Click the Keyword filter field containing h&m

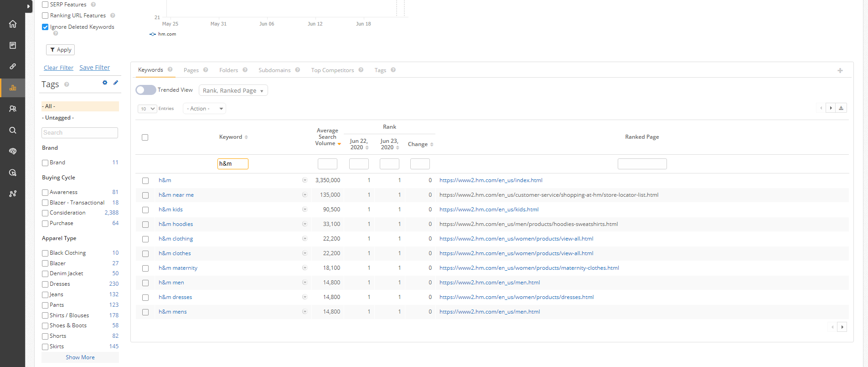[x=233, y=164]
